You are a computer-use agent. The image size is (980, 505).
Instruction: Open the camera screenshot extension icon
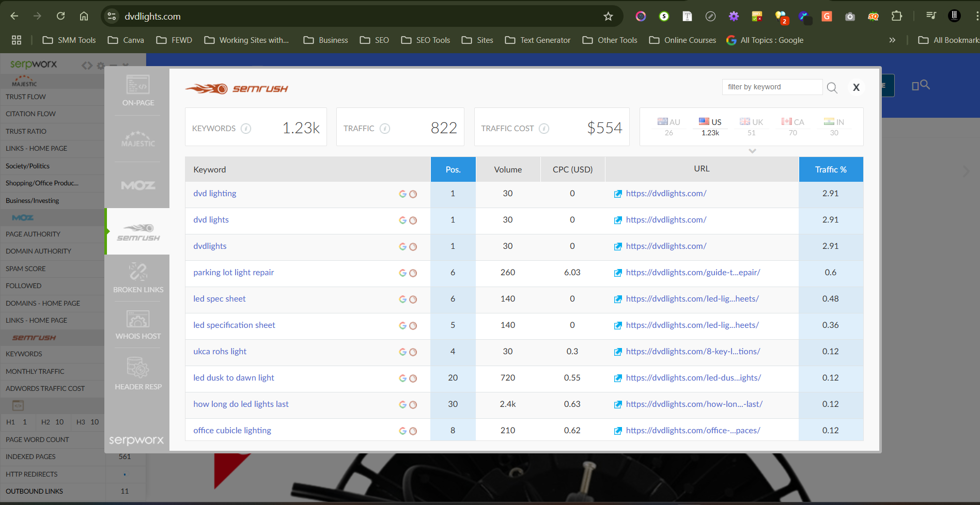[850, 17]
